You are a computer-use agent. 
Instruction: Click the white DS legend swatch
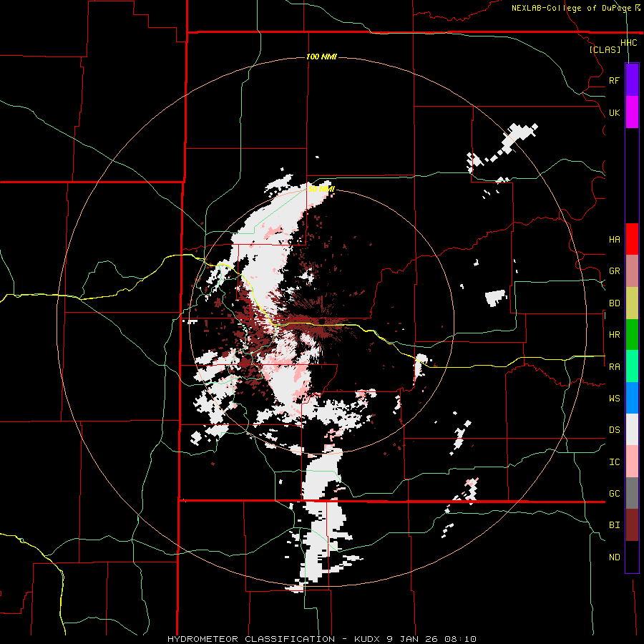pos(632,429)
